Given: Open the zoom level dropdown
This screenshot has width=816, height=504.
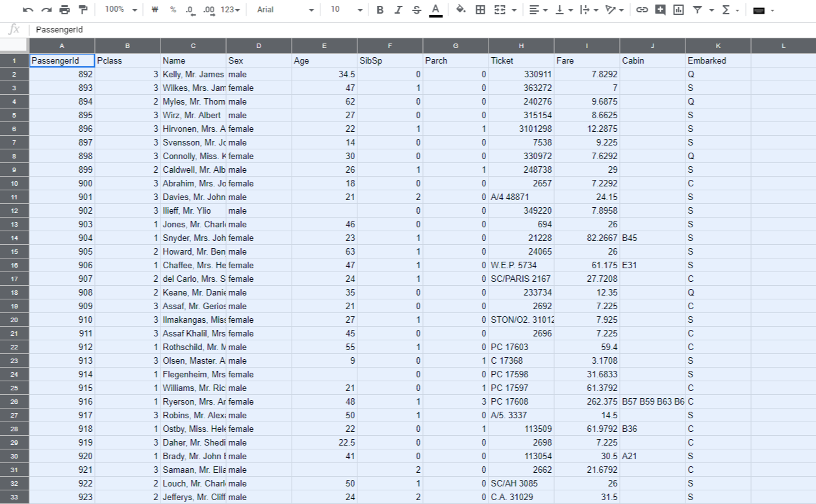Looking at the screenshot, I should pos(121,10).
